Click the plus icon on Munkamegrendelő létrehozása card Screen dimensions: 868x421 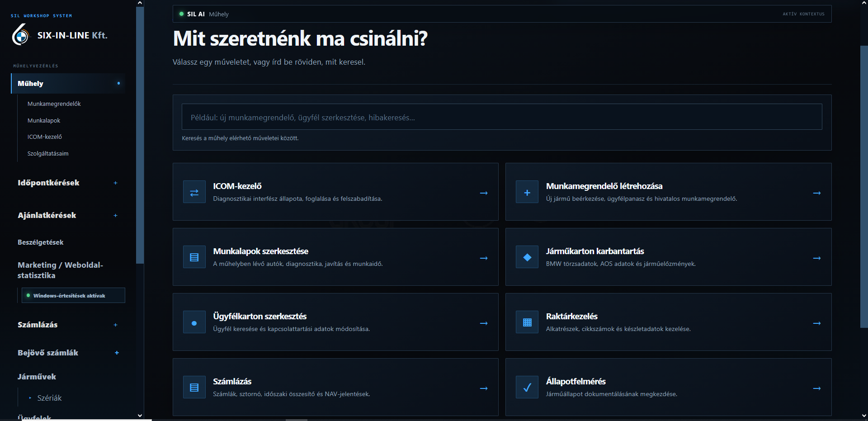(527, 192)
